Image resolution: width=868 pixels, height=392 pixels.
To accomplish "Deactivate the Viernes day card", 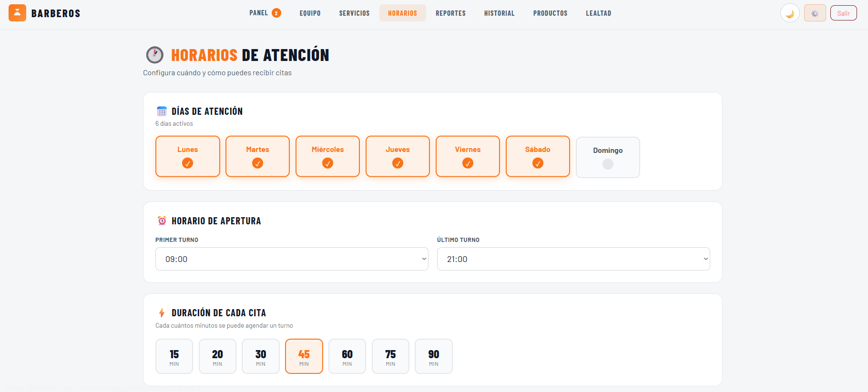I will pos(468,156).
